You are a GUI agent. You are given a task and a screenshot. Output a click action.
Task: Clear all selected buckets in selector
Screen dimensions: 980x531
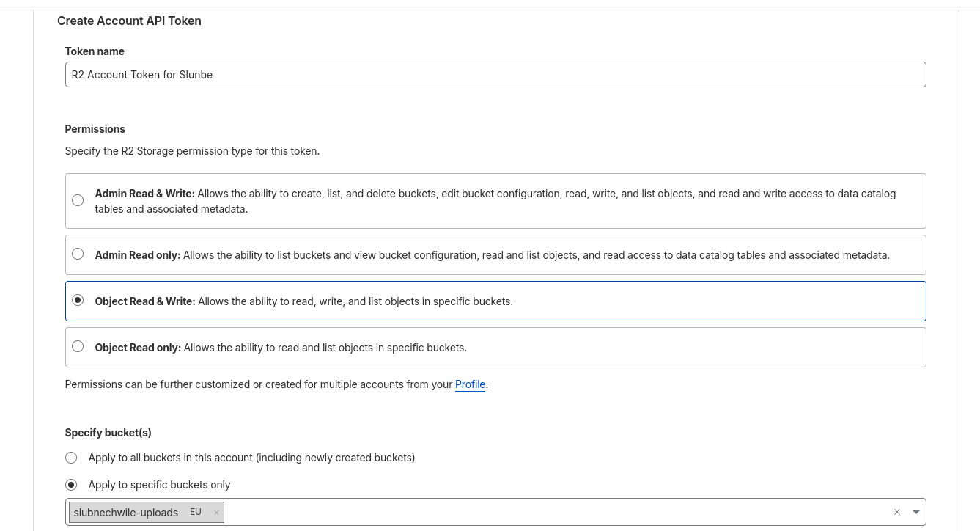point(896,512)
